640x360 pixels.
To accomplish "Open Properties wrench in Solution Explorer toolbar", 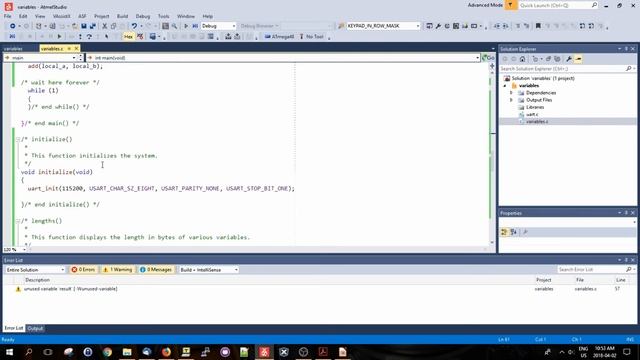I will tap(569, 59).
